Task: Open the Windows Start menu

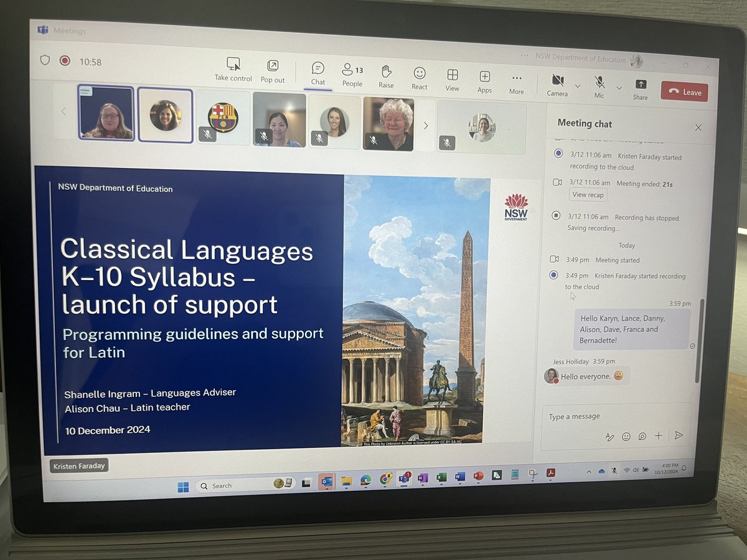Action: coord(183,487)
